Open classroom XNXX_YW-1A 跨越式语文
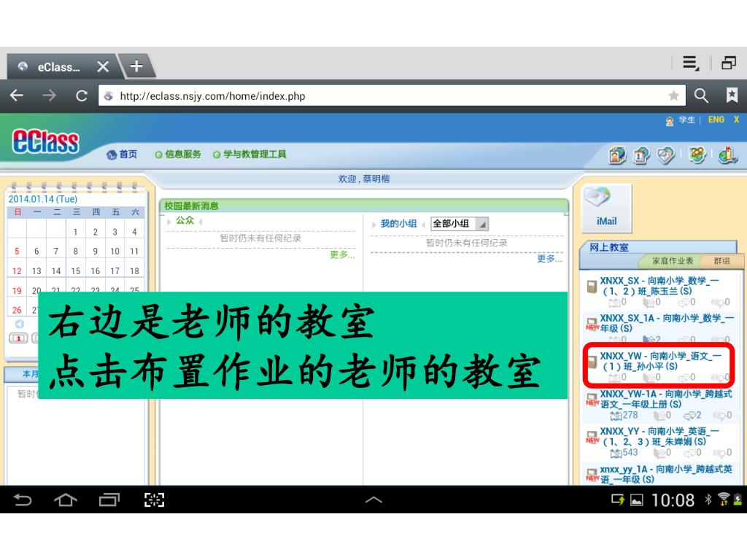Viewport: 747px width, 560px height. [x=665, y=399]
